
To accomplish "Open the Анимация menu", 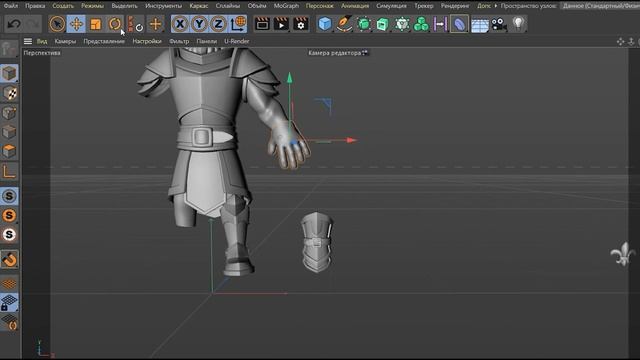I will coord(355,6).
